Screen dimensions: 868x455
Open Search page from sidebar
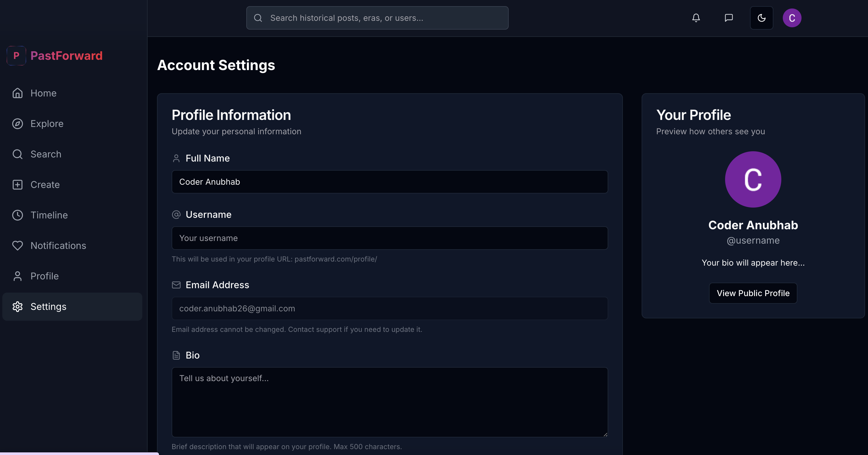(46, 154)
